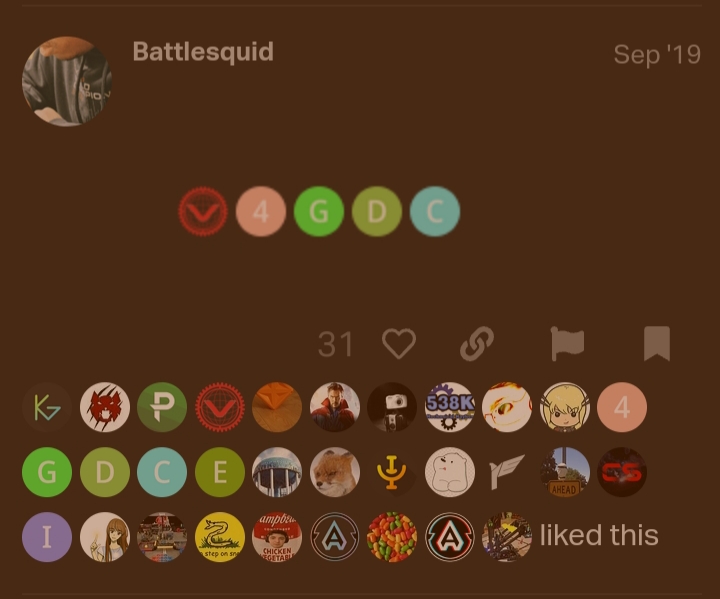The height and width of the screenshot is (599, 720).
Task: Select the teal C avatar in post body
Action: [435, 211]
